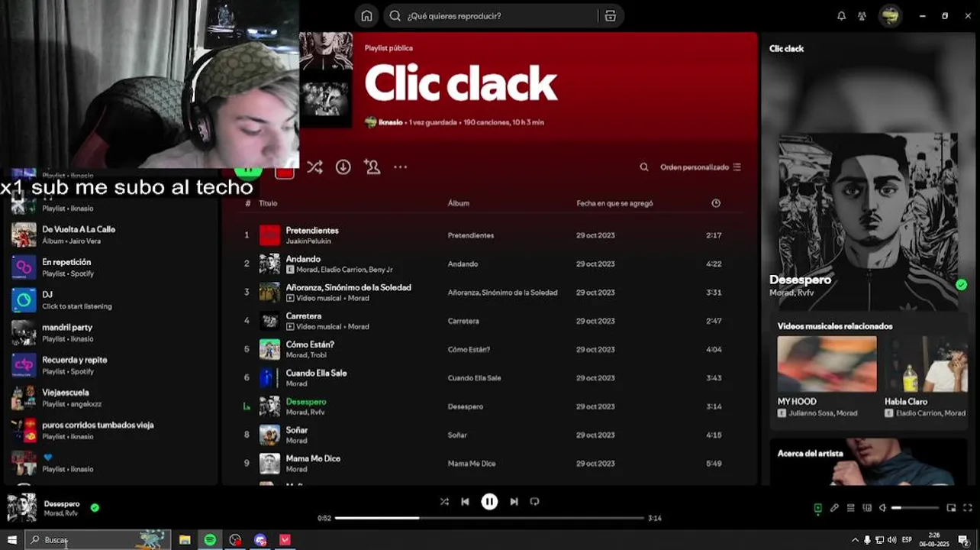980x550 pixels.
Task: Seek within the song progress bar
Action: click(489, 518)
